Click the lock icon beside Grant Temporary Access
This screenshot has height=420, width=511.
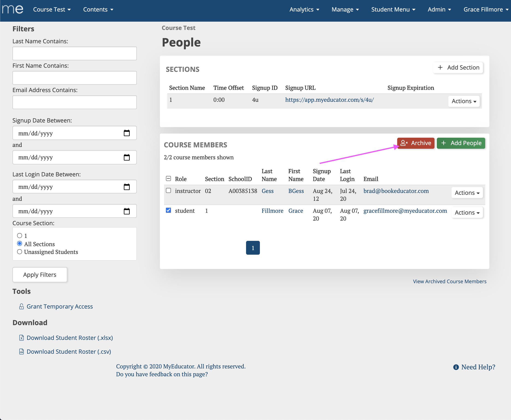coord(22,306)
